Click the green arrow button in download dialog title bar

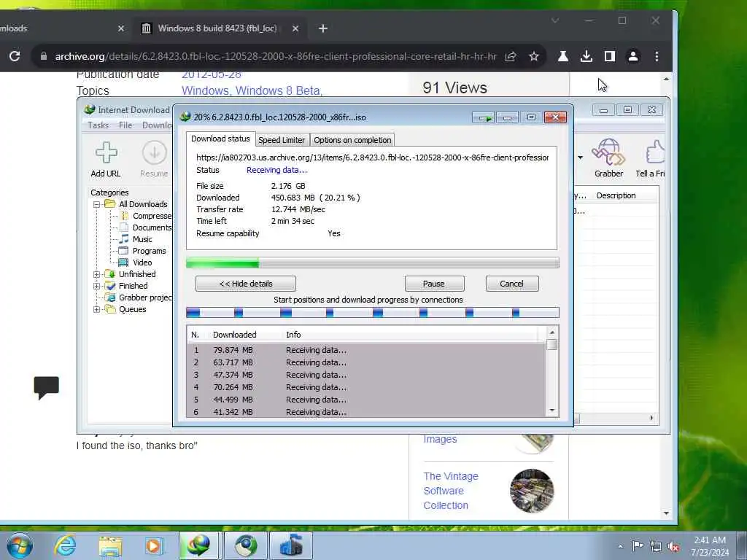coord(484,117)
